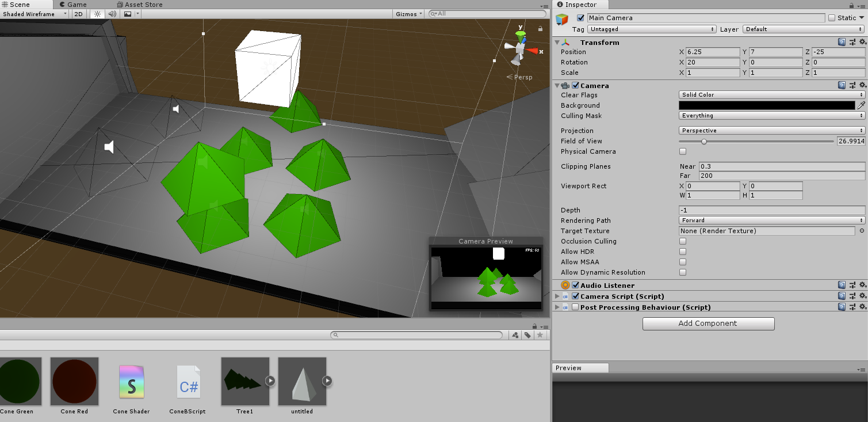Click the orientation gizmo red X axis cone
The width and height of the screenshot is (868, 422).
[x=533, y=51]
